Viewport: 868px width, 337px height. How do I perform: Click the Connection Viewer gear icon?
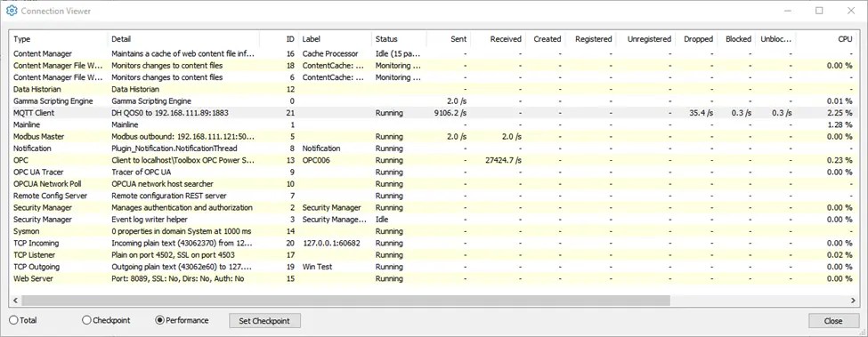(x=11, y=11)
